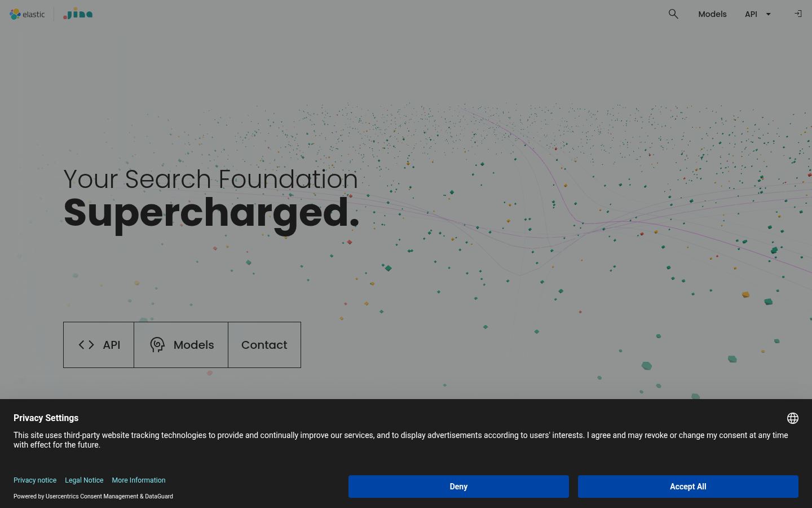
Task: Open Models in the top navigation
Action: [x=712, y=14]
